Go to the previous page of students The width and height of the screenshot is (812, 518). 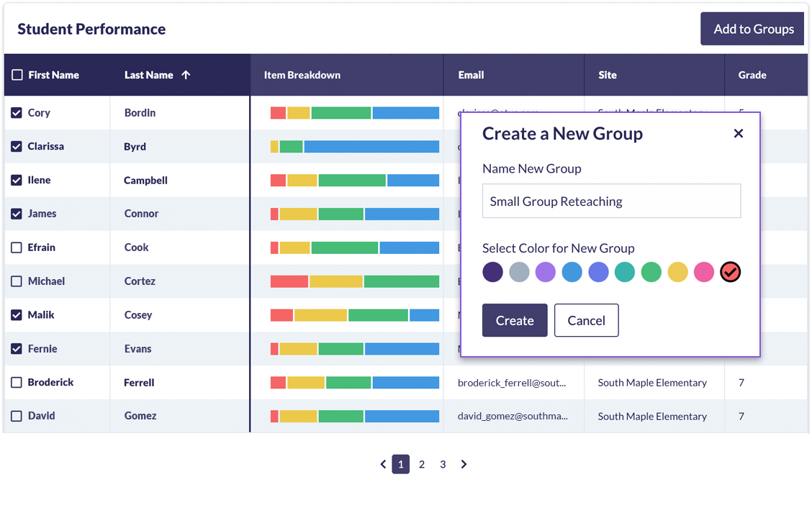click(x=383, y=464)
